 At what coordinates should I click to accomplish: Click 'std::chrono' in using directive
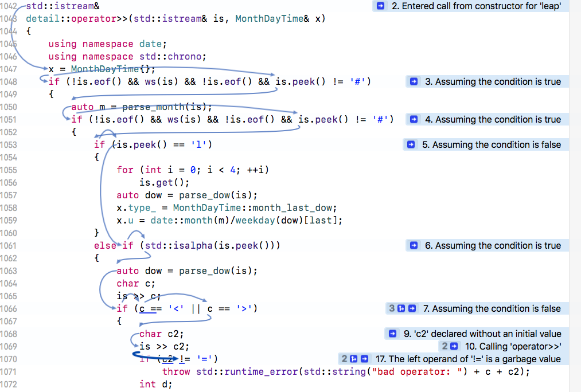pos(170,56)
